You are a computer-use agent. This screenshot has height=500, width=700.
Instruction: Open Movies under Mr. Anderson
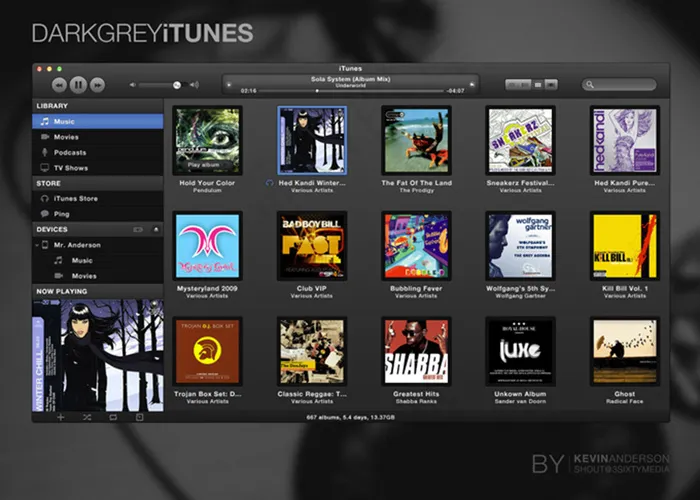tap(98, 276)
